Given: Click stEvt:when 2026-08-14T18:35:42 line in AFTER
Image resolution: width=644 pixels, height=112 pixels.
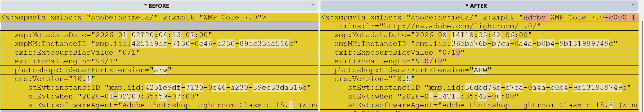Looking at the screenshot, I should tap(479, 96).
